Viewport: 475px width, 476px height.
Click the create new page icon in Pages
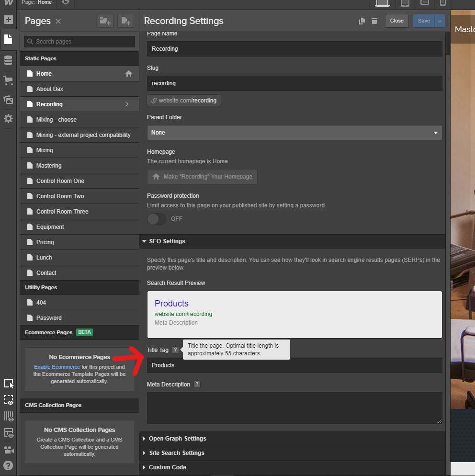(x=125, y=21)
